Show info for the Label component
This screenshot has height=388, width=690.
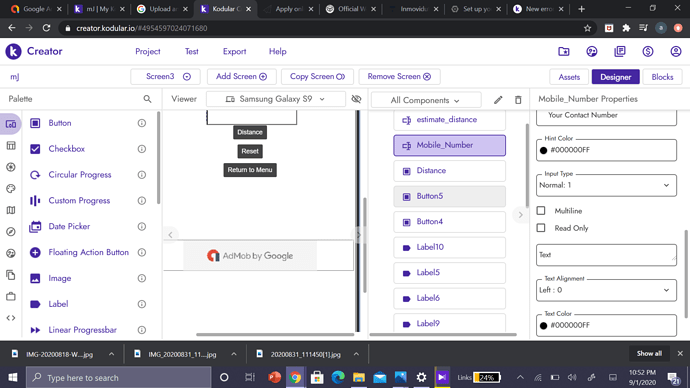[142, 304]
